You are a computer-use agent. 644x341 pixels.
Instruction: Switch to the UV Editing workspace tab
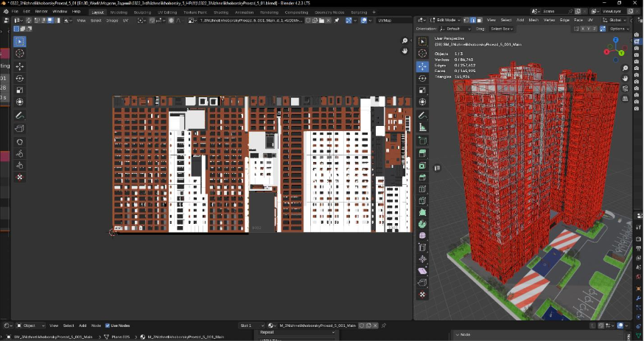[x=167, y=13]
